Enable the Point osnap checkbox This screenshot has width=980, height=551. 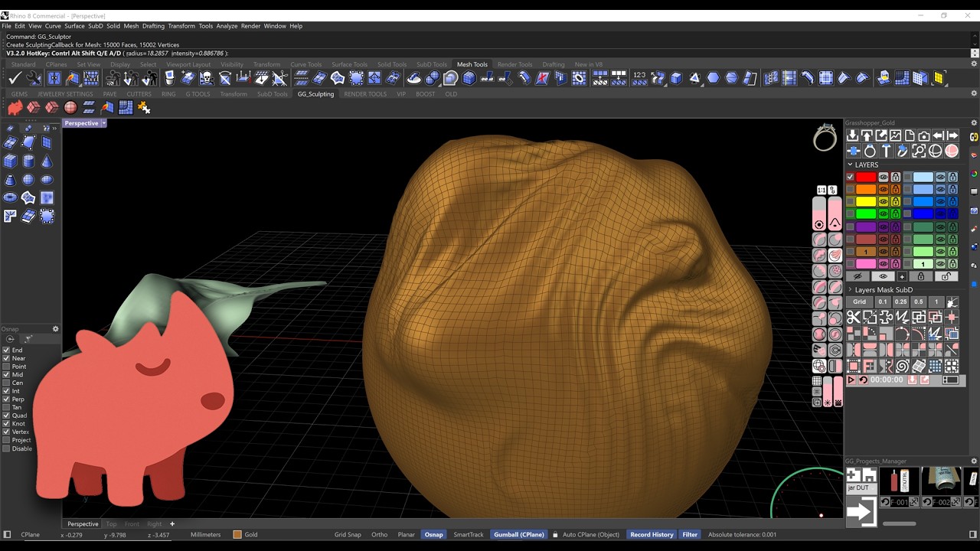coord(6,367)
